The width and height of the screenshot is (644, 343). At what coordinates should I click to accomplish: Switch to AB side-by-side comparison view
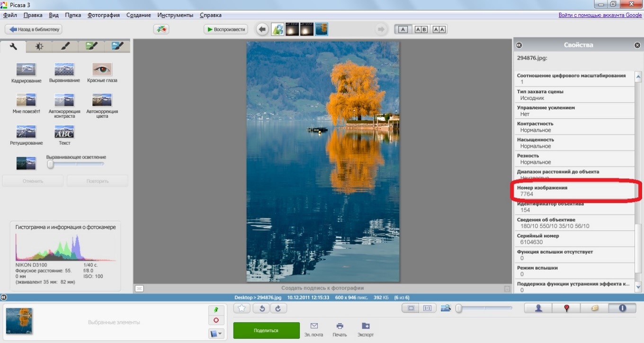click(421, 29)
